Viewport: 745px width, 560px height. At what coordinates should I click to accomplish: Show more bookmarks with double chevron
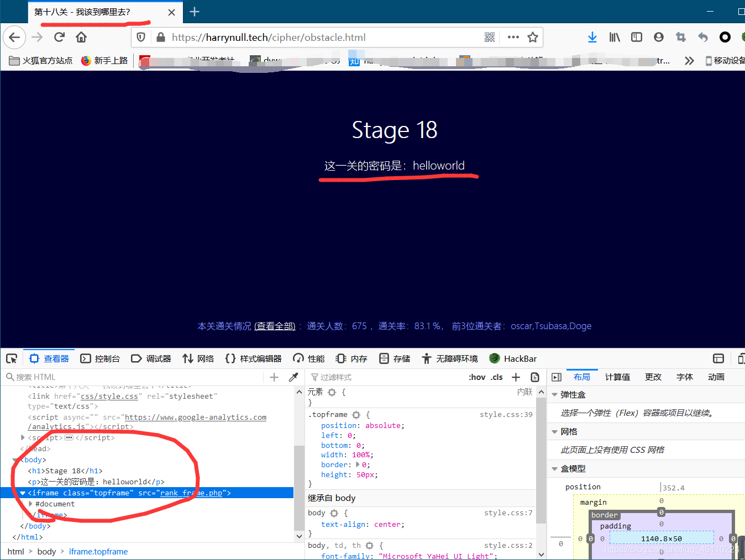click(x=689, y=60)
